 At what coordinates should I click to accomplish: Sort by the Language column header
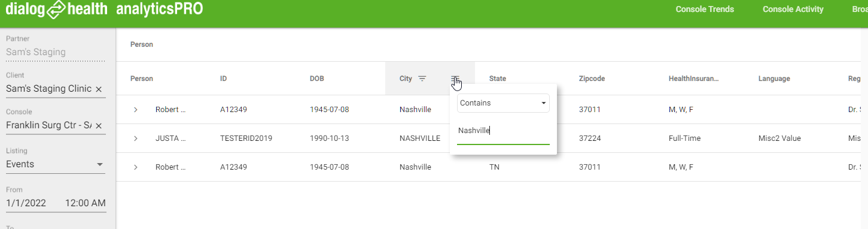tap(774, 79)
